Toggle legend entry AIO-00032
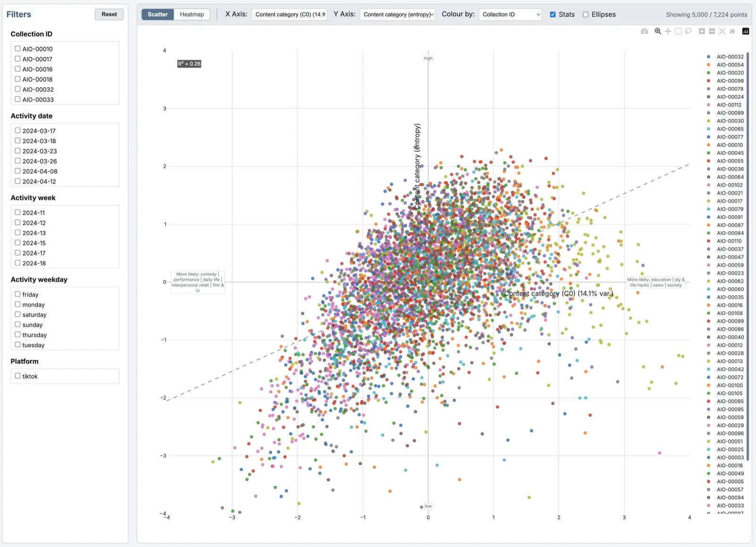This screenshot has height=547, width=756. pyautogui.click(x=725, y=57)
